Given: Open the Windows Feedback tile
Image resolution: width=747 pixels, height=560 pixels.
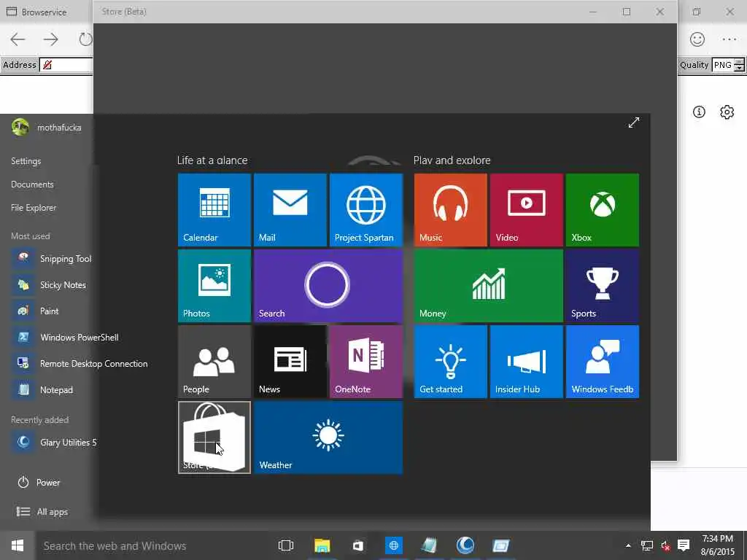Looking at the screenshot, I should coord(602,362).
